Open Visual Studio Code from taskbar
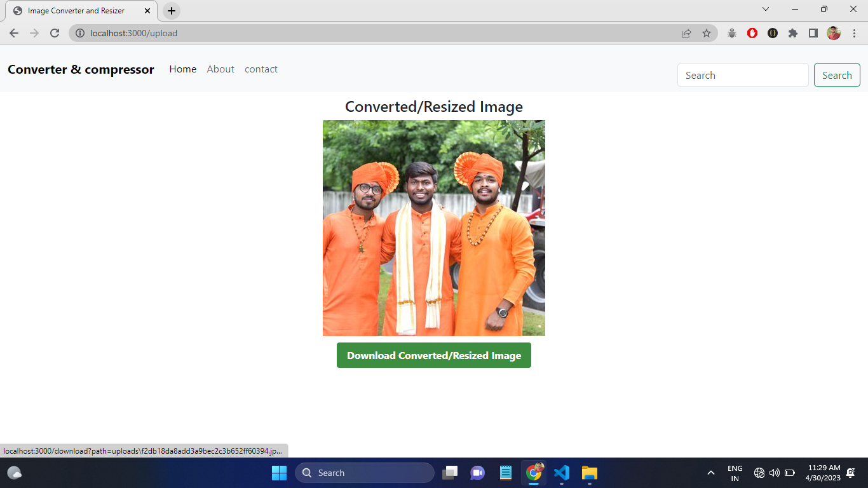This screenshot has height=488, width=868. point(562,473)
